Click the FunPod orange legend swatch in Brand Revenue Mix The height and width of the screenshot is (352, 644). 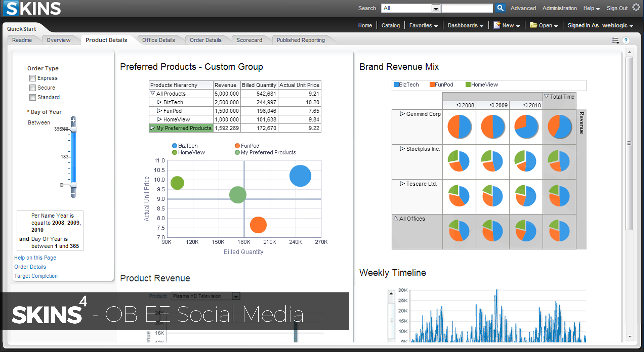tap(432, 85)
